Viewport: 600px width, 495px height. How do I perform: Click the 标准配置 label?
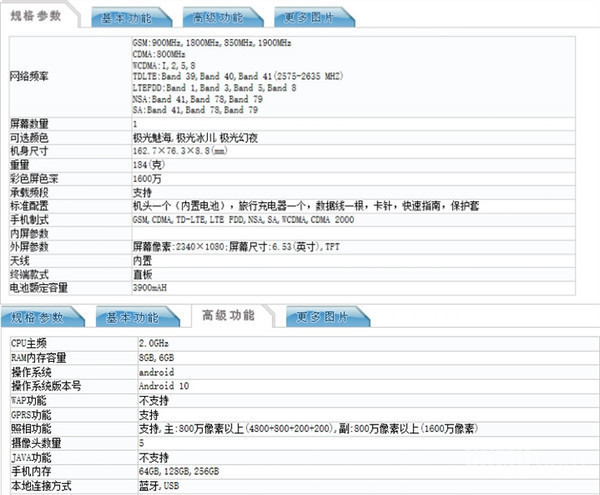point(29,206)
